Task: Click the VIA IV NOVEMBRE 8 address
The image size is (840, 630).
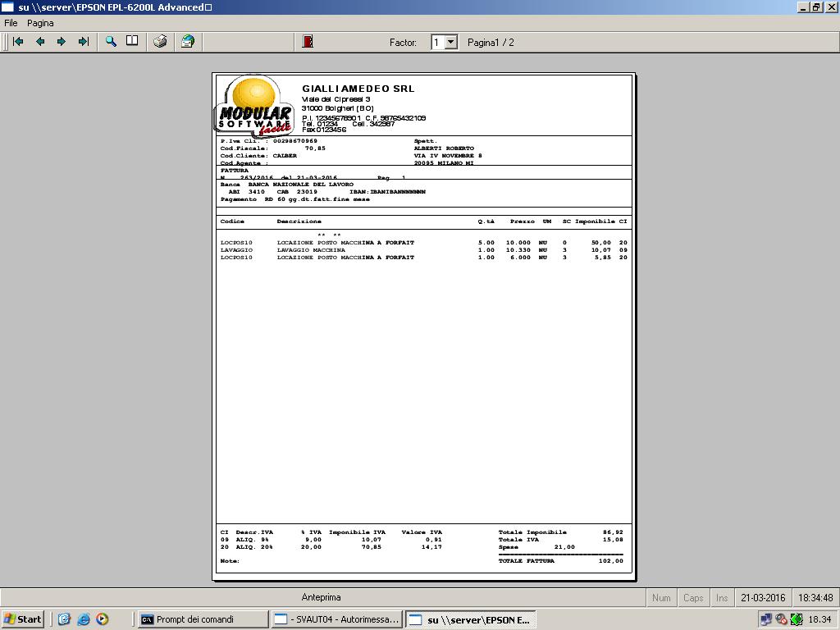Action: tap(448, 156)
